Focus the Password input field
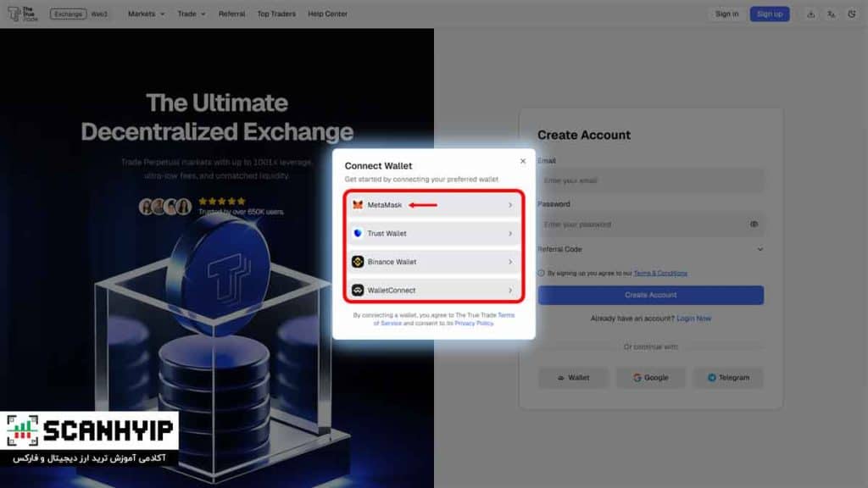 pos(650,224)
